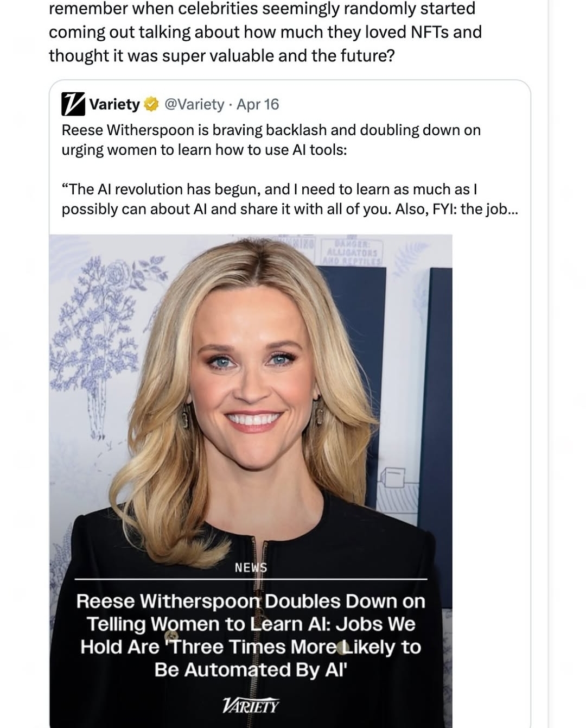Click the white divider line beneath NEWS
Viewport: 586px width, 728px height.
point(251,579)
